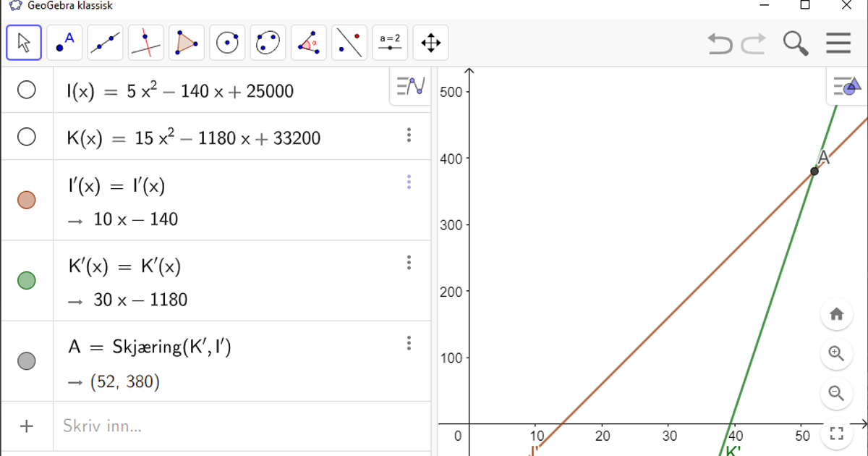Image resolution: width=868 pixels, height=456 pixels.
Task: Select the Move Graphics View tool
Action: tap(430, 43)
